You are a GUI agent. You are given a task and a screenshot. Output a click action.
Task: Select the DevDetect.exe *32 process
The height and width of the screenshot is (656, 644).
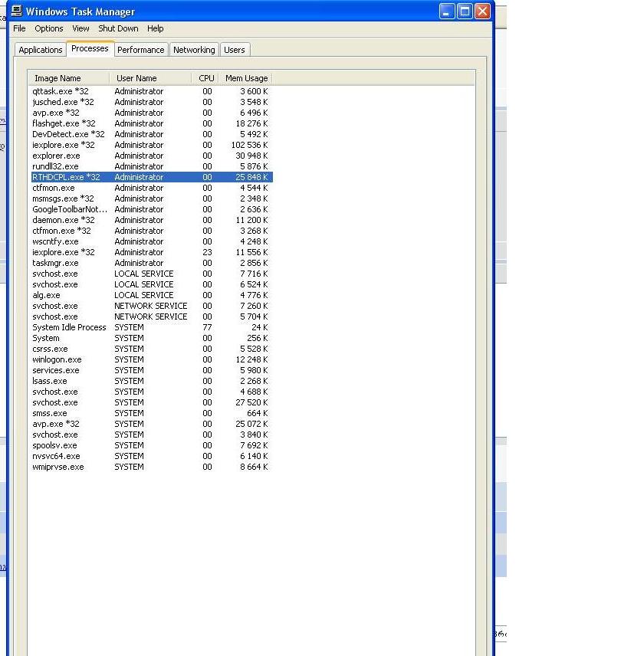[x=152, y=134]
